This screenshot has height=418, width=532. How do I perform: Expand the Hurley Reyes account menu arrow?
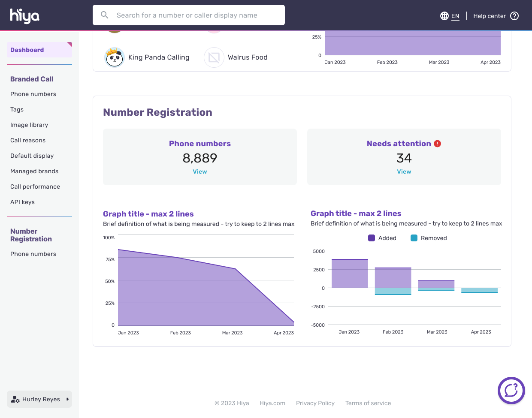tap(67, 399)
